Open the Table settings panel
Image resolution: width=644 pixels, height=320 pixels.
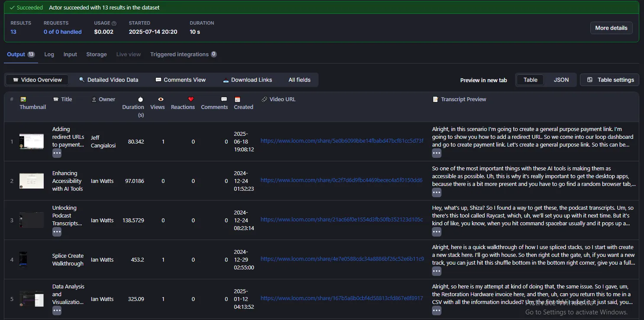click(610, 80)
